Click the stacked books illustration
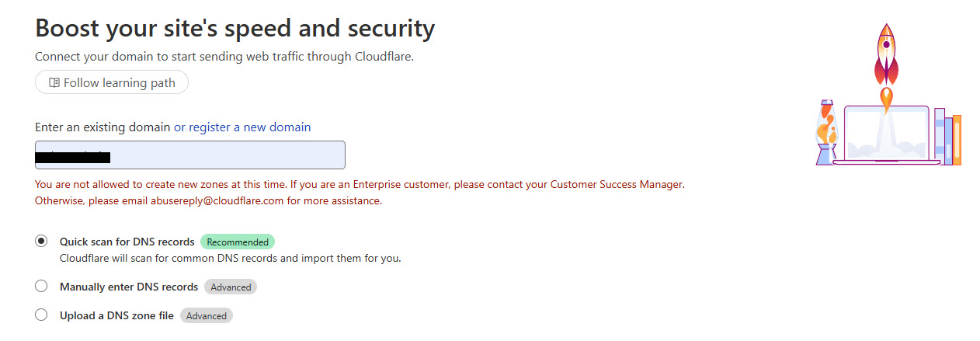The height and width of the screenshot is (341, 980). pos(948,137)
